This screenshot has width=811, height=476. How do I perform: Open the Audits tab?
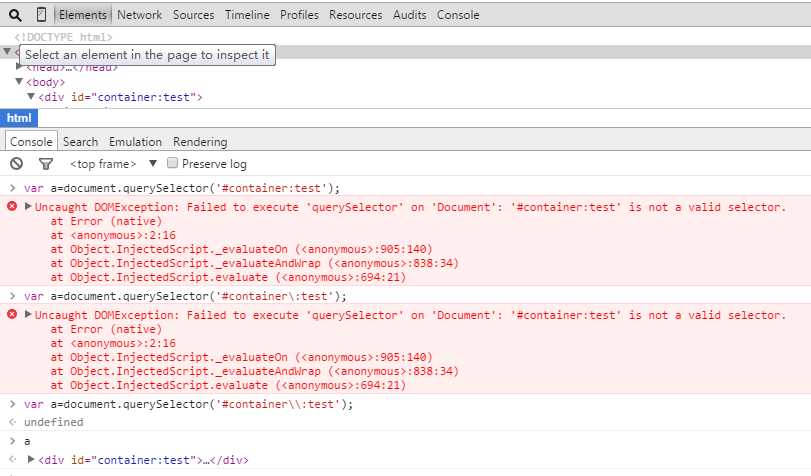tap(410, 15)
